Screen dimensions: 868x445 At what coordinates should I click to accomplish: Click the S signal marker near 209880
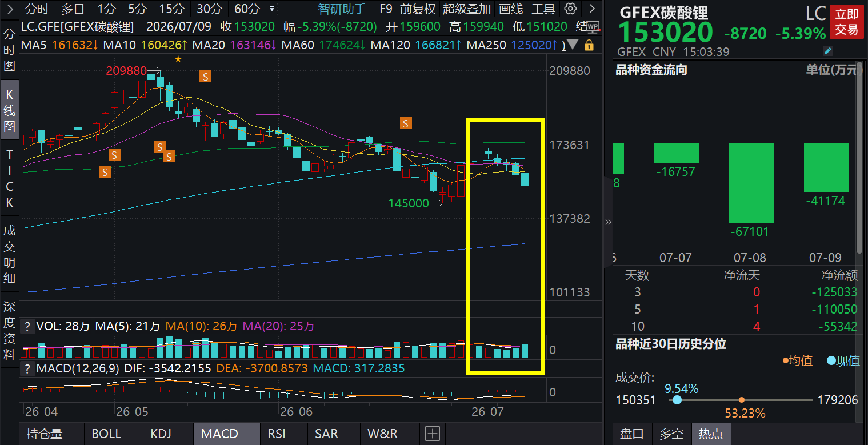(x=205, y=75)
